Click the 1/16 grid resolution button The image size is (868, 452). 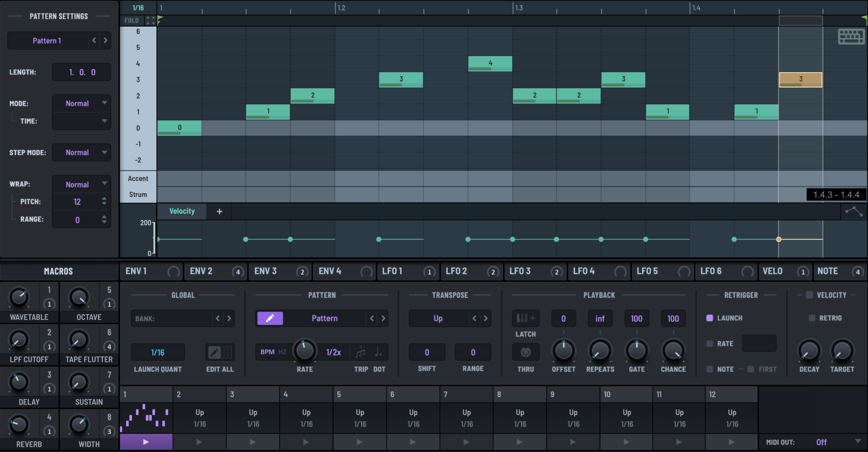coord(138,8)
